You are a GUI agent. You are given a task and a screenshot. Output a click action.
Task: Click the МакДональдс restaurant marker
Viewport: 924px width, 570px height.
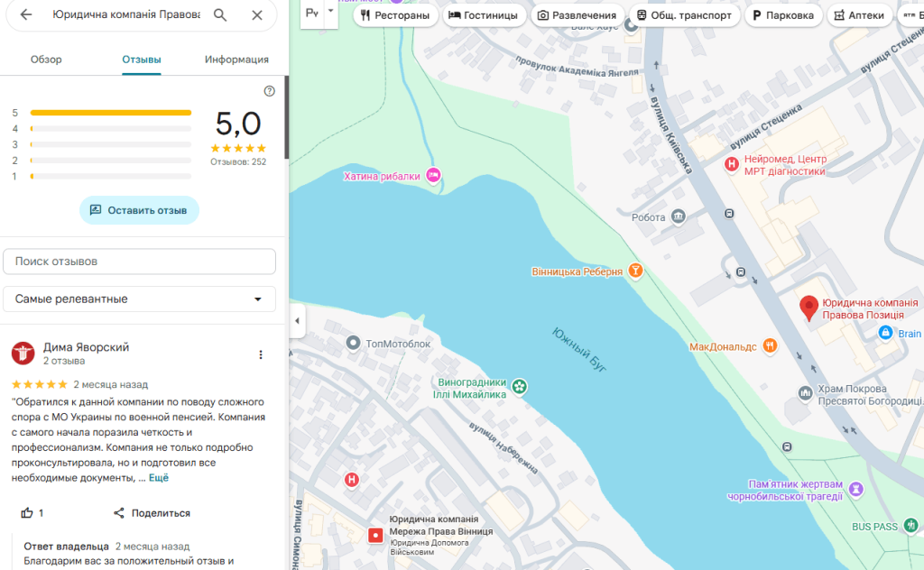[770, 345]
